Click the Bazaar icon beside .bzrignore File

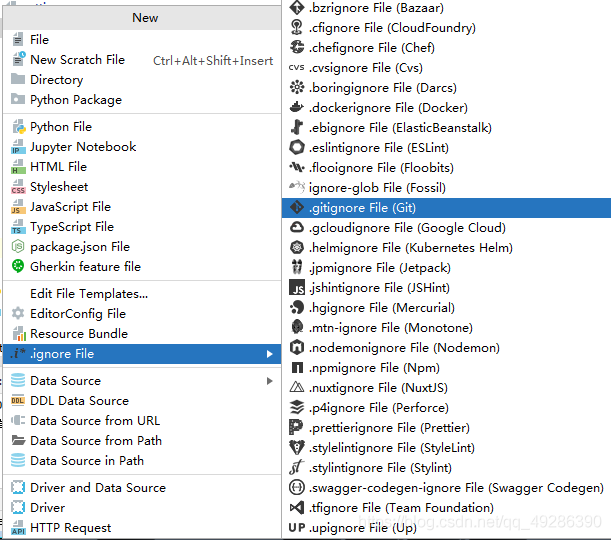[297, 7]
